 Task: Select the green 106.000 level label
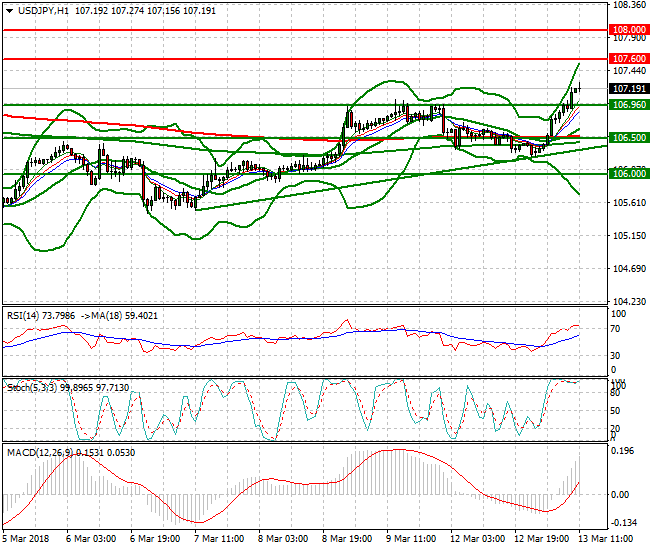(629, 173)
